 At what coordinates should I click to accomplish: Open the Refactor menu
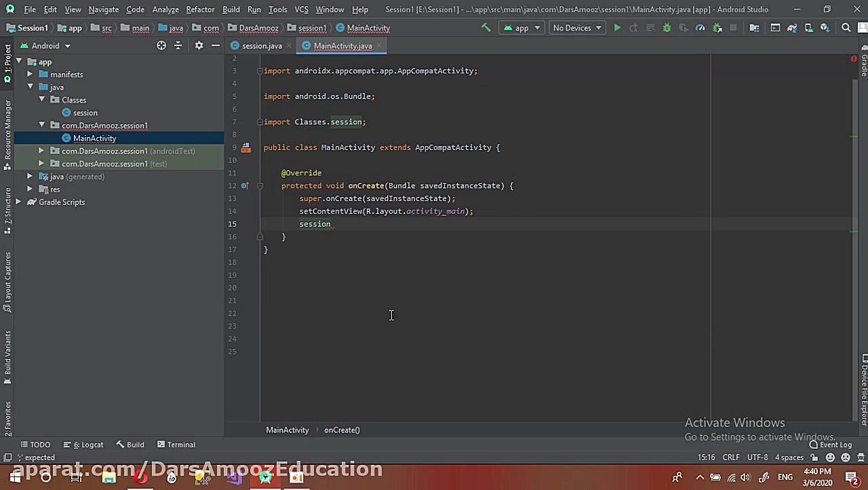point(200,10)
